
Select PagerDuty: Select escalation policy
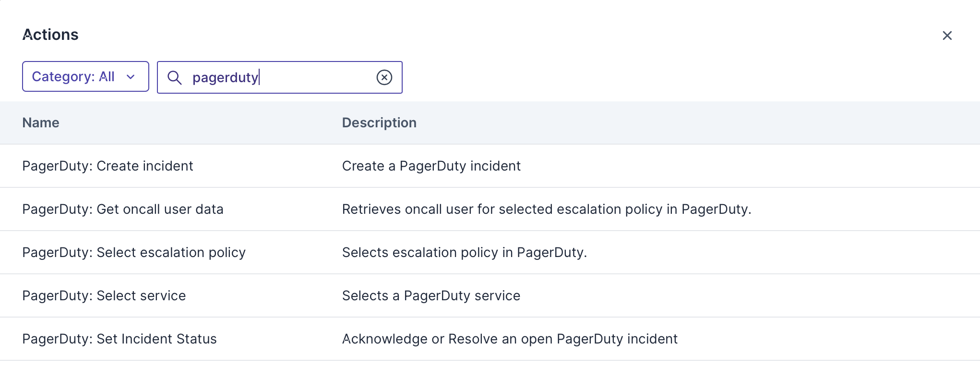[134, 253]
